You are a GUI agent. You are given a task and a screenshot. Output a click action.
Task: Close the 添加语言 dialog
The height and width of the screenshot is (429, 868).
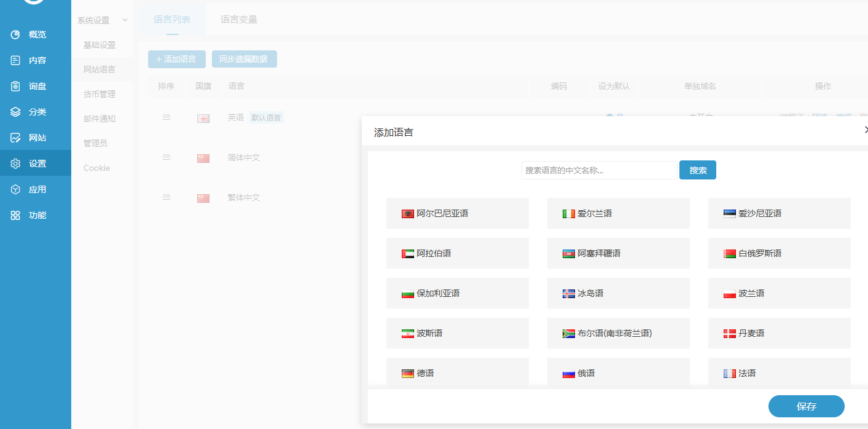[866, 130]
